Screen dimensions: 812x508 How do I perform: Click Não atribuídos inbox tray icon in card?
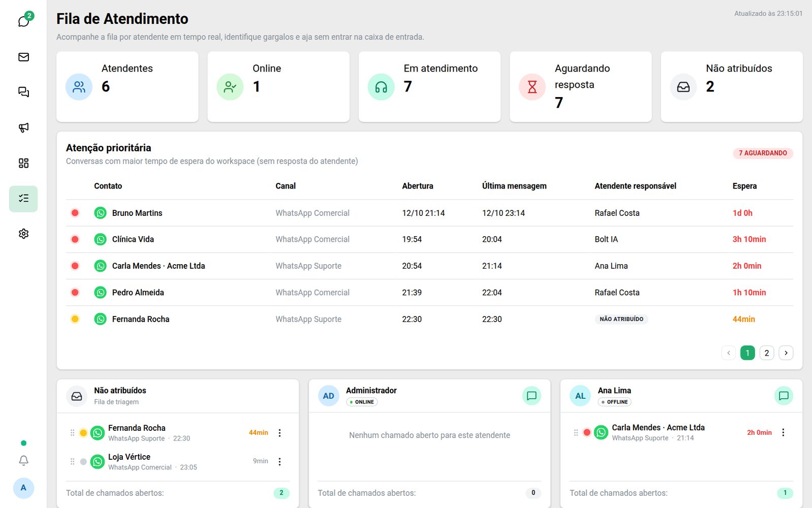click(x=683, y=87)
